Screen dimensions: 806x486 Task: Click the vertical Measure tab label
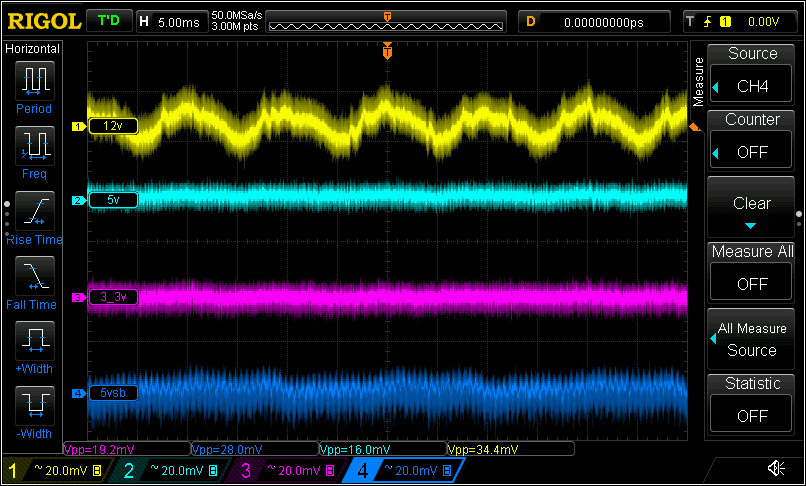click(x=698, y=82)
